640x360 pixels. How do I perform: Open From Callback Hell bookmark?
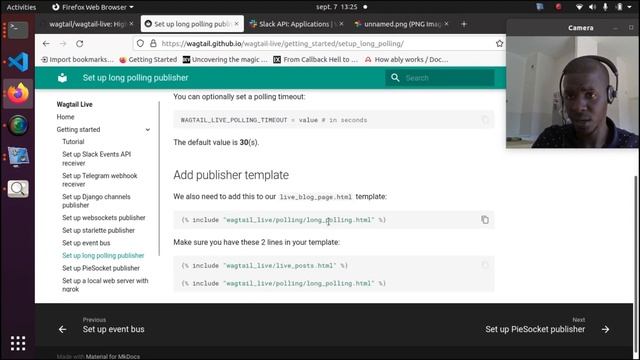315,60
